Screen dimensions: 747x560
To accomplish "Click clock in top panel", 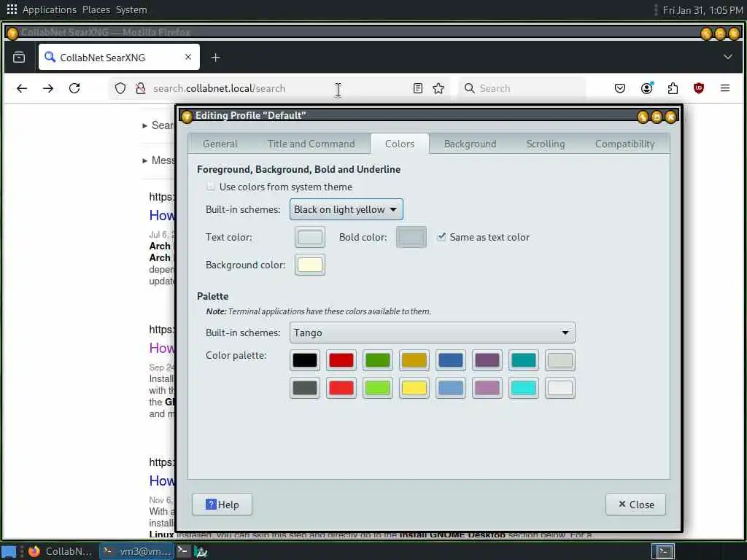I will click(x=703, y=10).
